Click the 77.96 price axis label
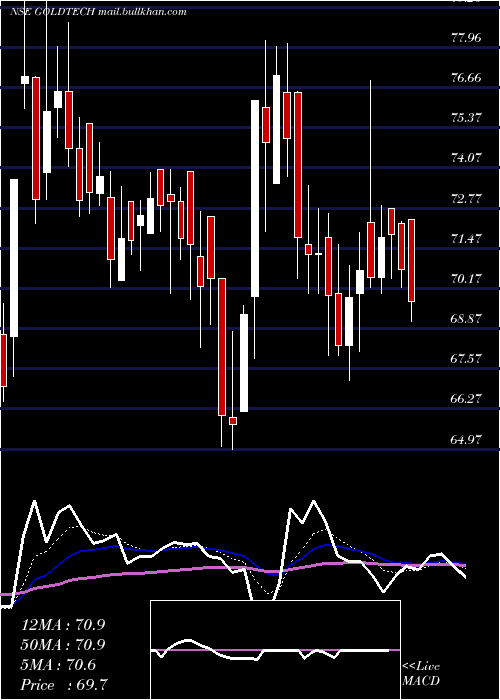 [467, 38]
